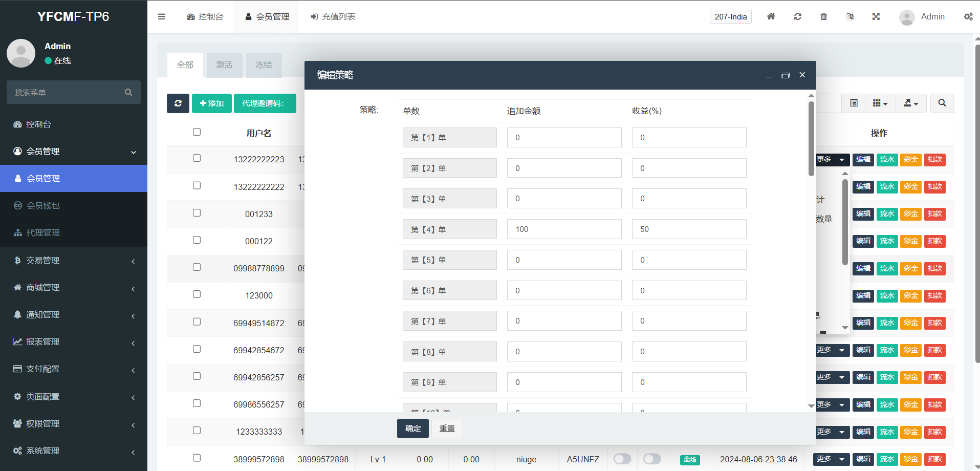The image size is (980, 471).
Task: Click the search magnifier button in table toolbar
Action: click(x=942, y=103)
